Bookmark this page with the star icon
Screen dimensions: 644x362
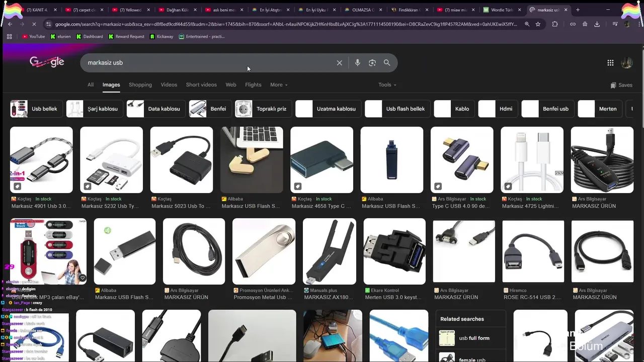click(538, 24)
